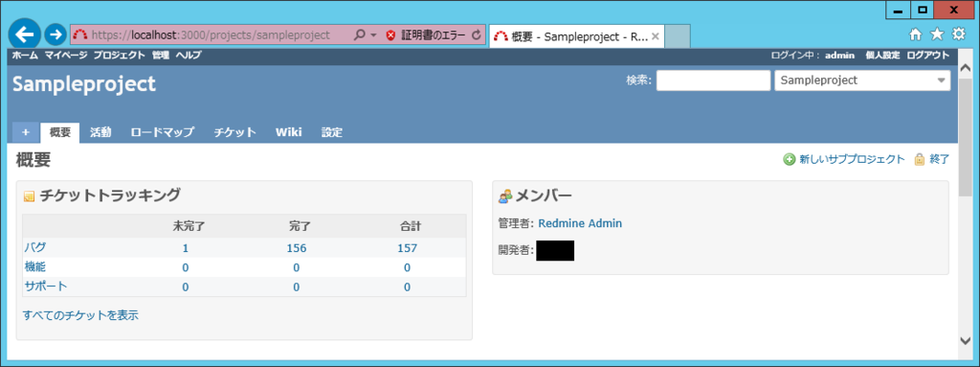Click the 終了 close project link
The image size is (980, 367).
click(x=940, y=159)
